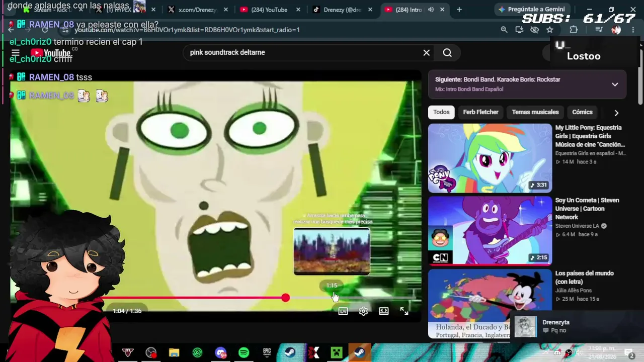Click the 'Drenezyta' notification toast
The height and width of the screenshot is (362, 644).
click(577, 326)
